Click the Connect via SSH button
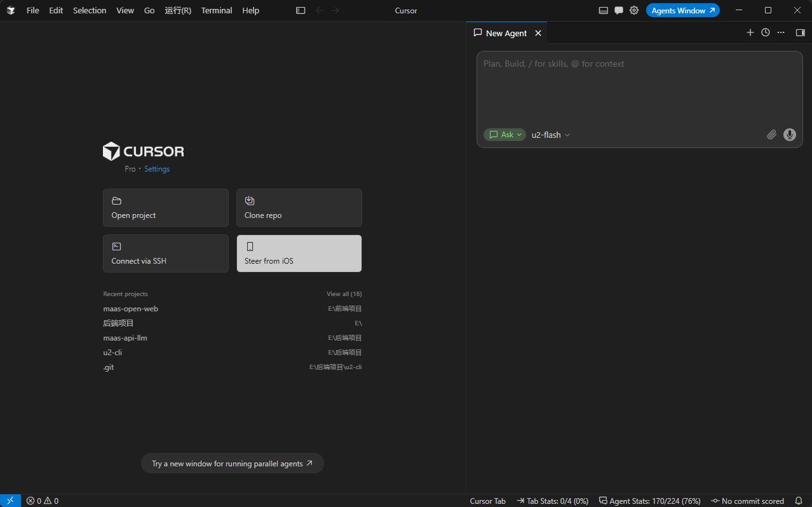812x507 pixels. tap(166, 253)
